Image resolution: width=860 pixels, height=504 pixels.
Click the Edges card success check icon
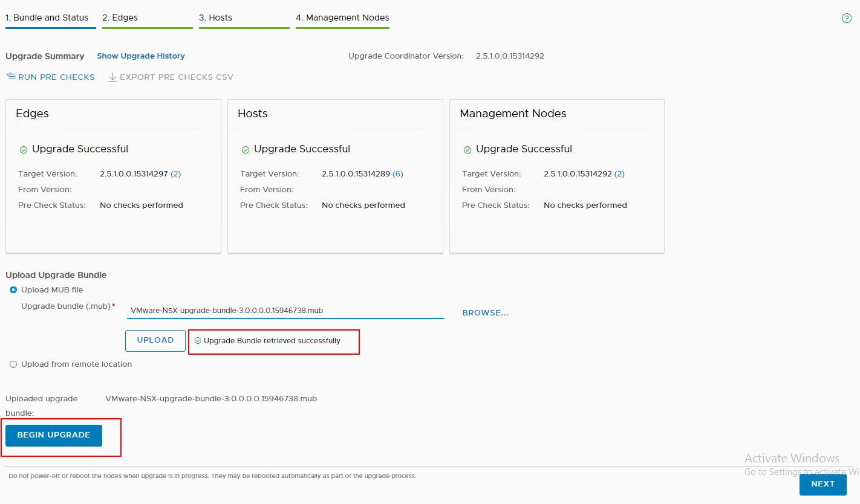tap(24, 150)
